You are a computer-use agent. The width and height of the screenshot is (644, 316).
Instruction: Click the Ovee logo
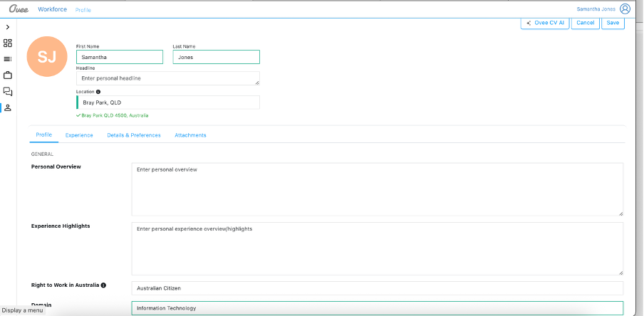19,9
